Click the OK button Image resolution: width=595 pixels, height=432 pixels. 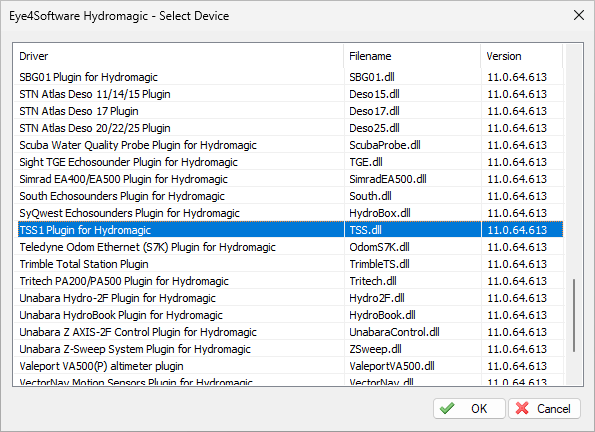point(469,408)
